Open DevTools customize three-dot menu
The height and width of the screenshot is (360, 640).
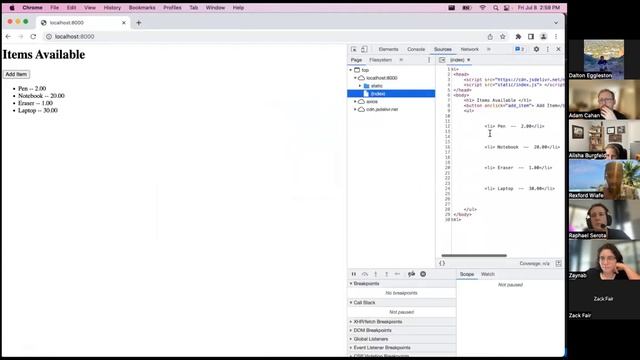[x=548, y=49]
